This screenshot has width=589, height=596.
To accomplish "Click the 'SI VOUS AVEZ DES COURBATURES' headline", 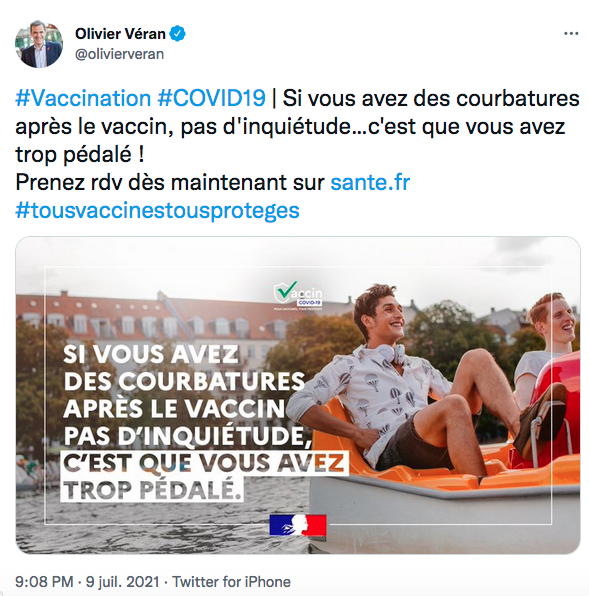I will click(x=184, y=368).
